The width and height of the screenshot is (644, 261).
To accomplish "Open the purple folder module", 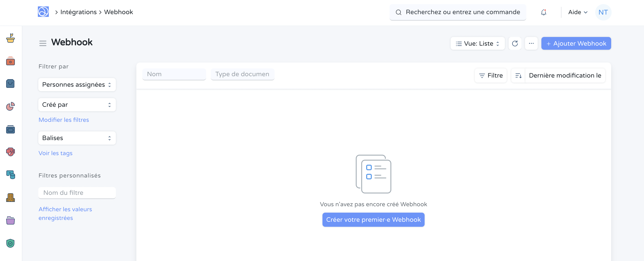I will (10, 220).
